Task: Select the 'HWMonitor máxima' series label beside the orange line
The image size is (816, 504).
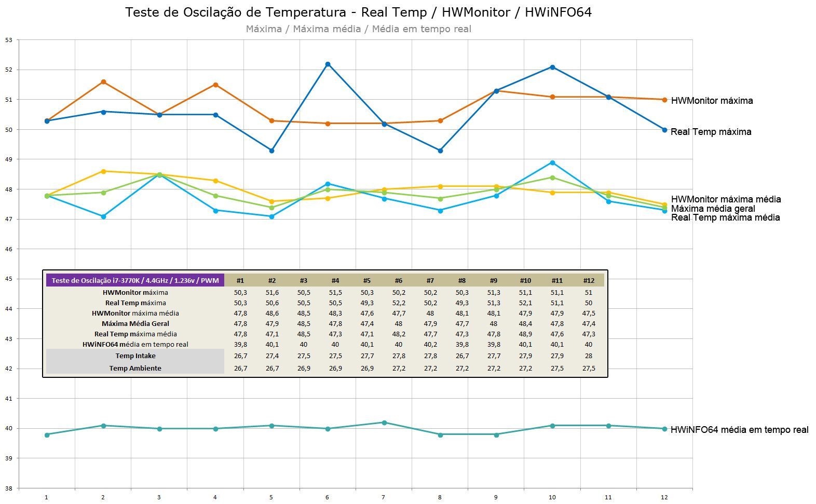Action: coord(712,101)
